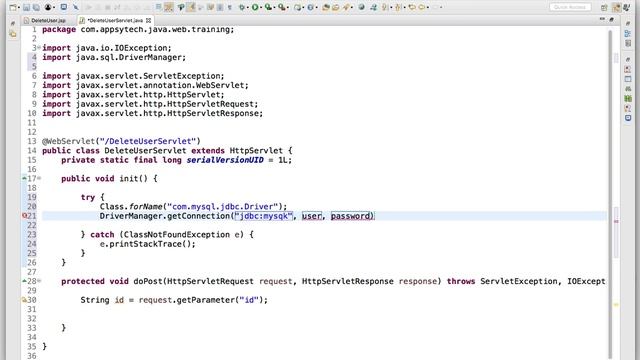The height and width of the screenshot is (360, 640).
Task: Click the linked 'user' argument placeholder
Action: [x=312, y=216]
